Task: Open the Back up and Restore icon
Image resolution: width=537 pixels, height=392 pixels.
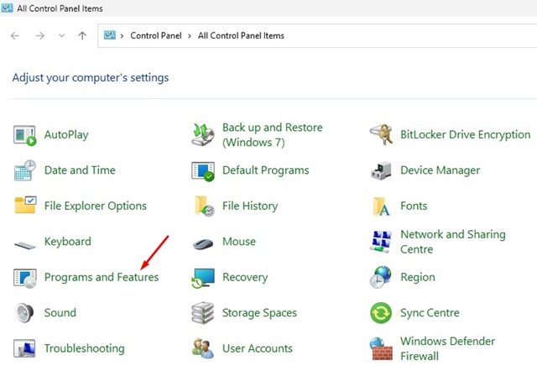Action: [203, 134]
